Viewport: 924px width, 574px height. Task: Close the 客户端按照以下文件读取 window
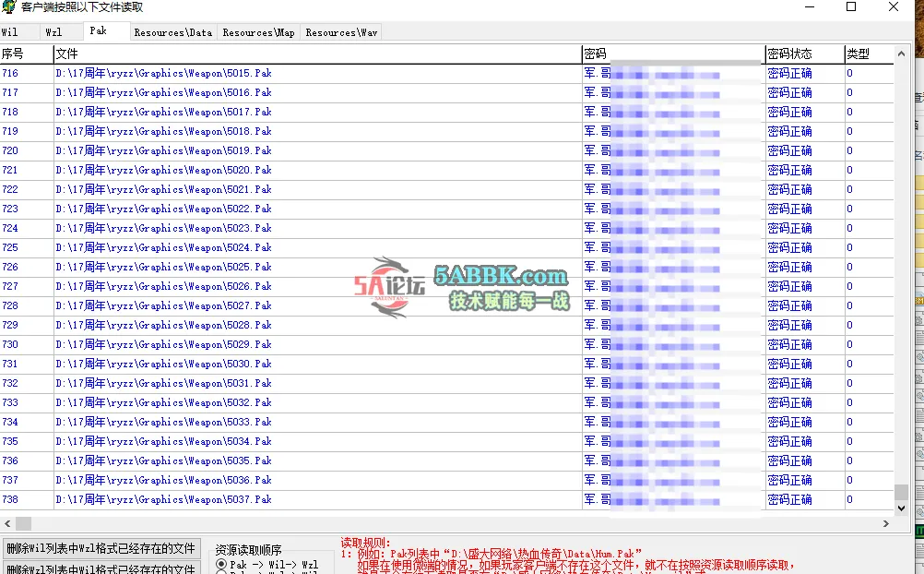coord(894,7)
